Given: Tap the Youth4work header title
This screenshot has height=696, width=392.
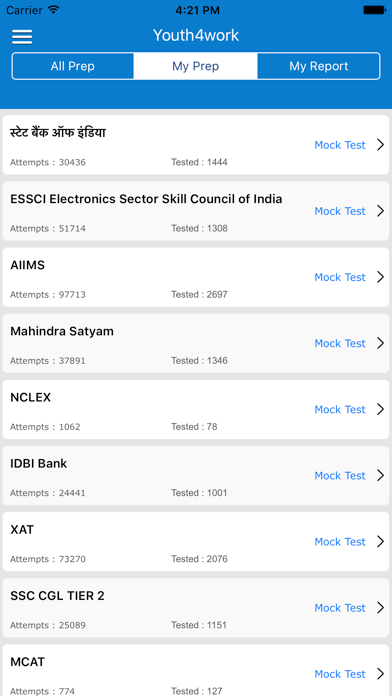Looking at the screenshot, I should 196,35.
